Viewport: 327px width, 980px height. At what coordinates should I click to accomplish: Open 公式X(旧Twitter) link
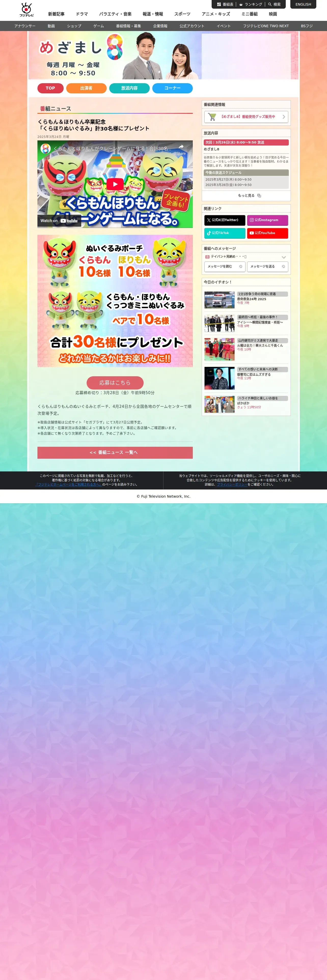pos(225,220)
